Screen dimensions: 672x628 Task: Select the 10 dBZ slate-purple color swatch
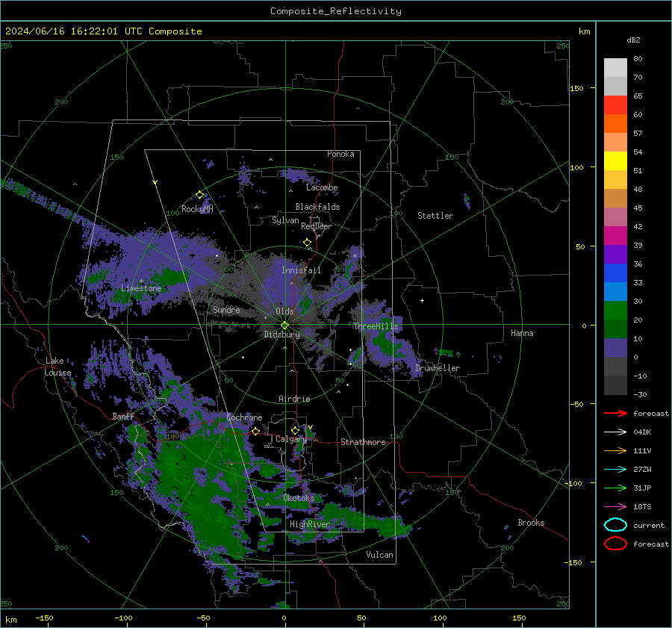coord(615,347)
